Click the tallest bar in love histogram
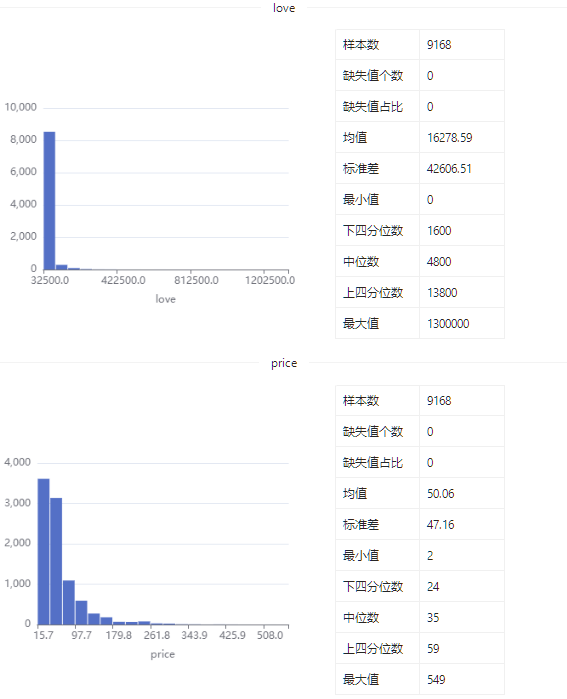The width and height of the screenshot is (567, 699). [x=49, y=201]
